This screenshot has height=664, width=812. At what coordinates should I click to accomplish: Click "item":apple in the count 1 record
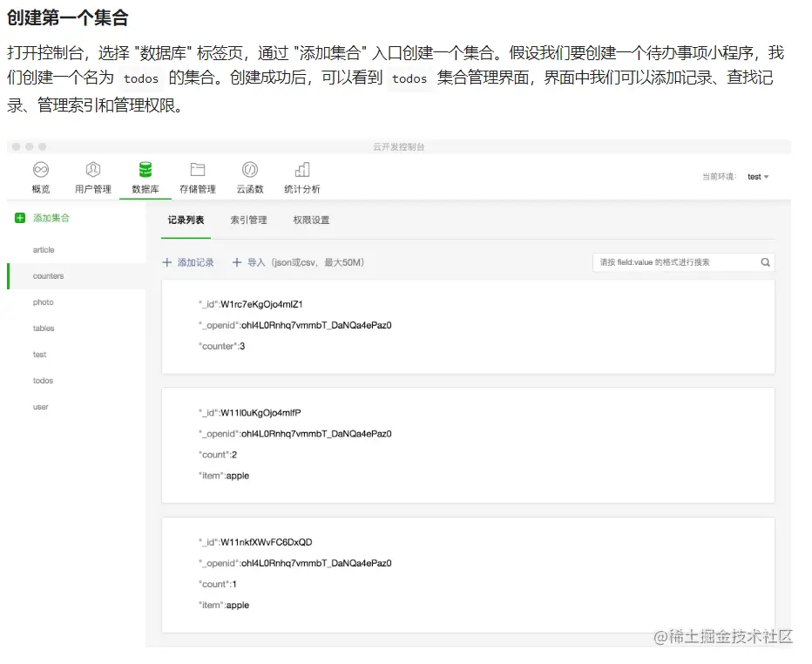[x=224, y=605]
